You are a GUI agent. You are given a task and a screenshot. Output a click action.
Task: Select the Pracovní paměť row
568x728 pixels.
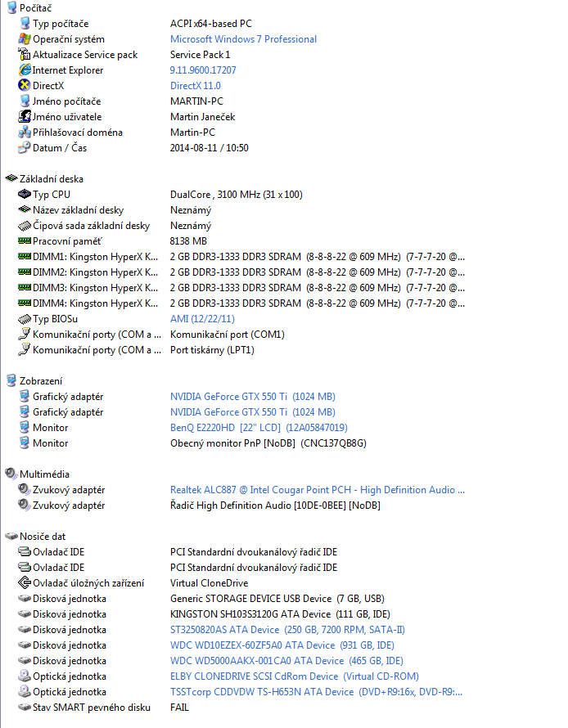tap(67, 241)
